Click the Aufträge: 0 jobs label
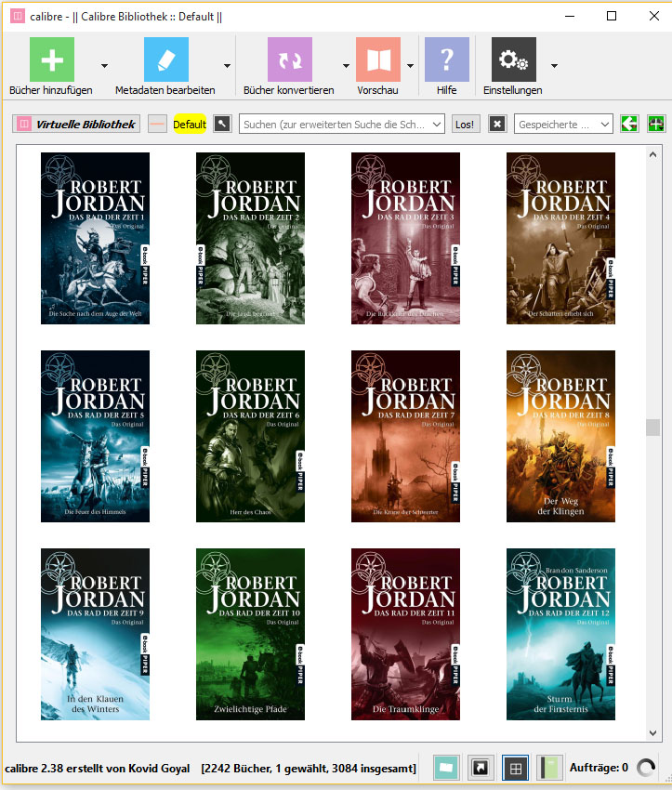This screenshot has height=790, width=672. [x=599, y=768]
